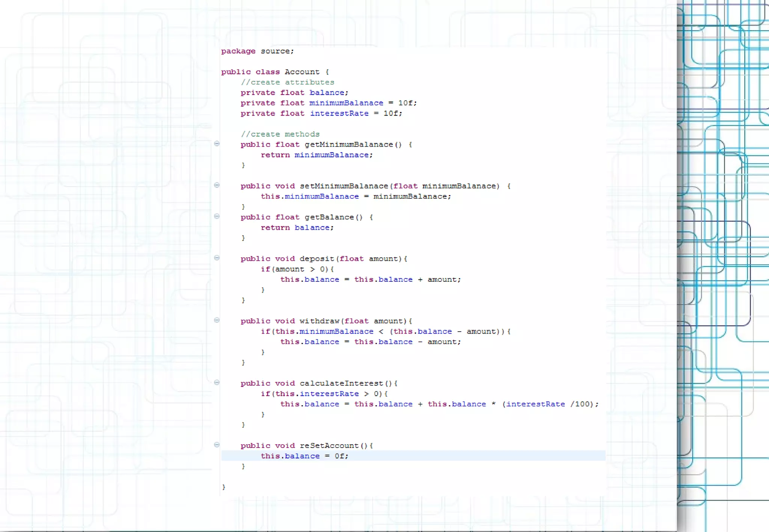Click the if(amount > 0) condition

tap(295, 269)
